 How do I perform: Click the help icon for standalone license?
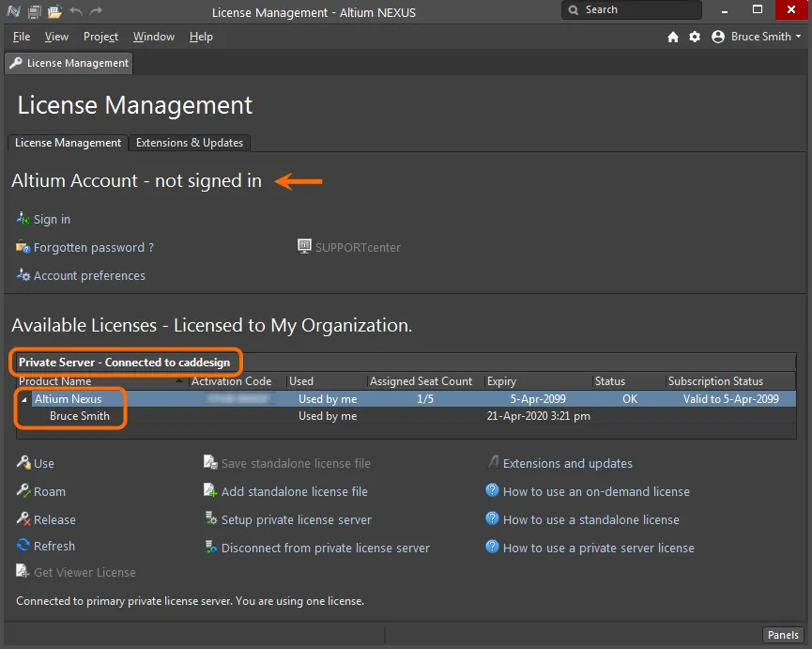coord(492,518)
